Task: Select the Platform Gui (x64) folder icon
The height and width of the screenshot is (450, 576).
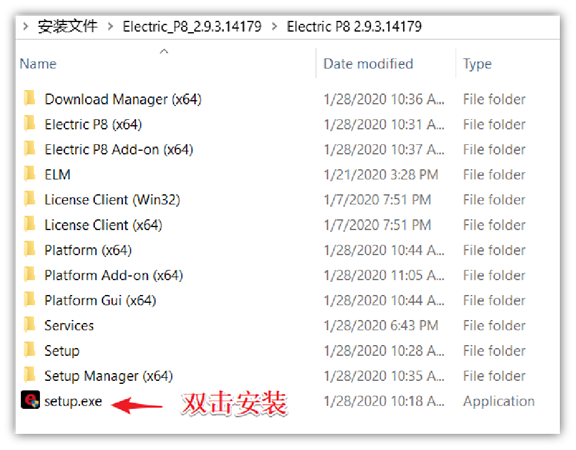Action: (x=29, y=299)
